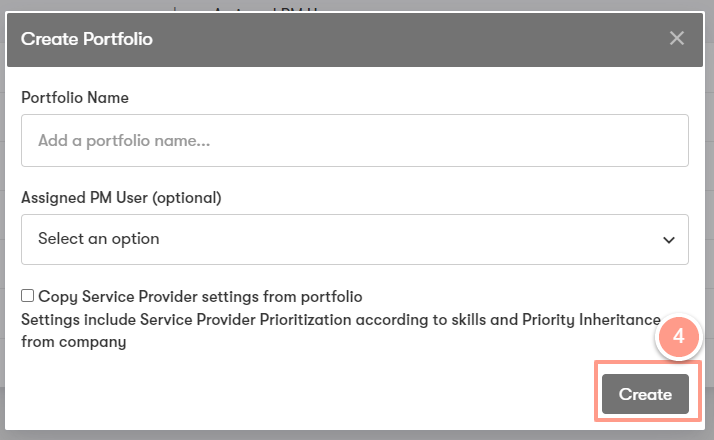
Task: Close the Create Portfolio dialog
Action: coord(677,38)
